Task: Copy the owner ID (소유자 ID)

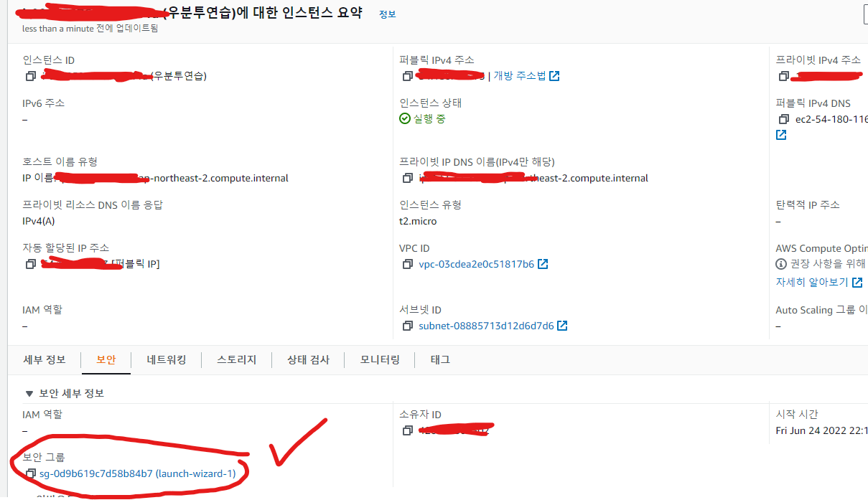Action: (408, 430)
